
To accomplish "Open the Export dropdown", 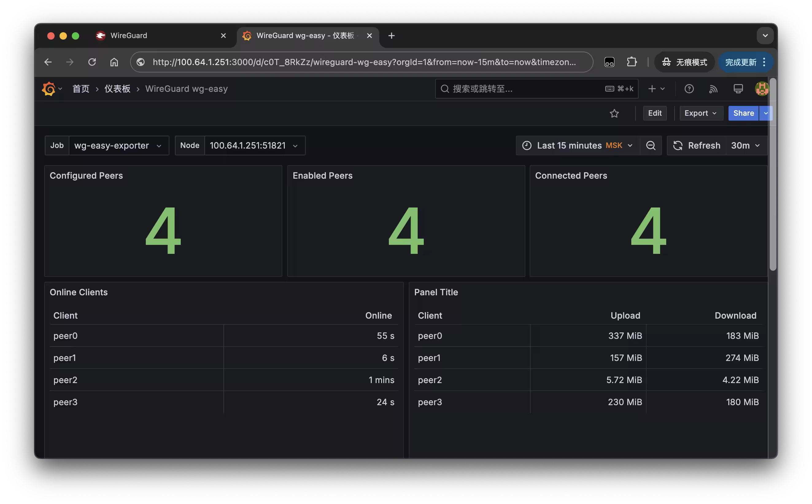I will pyautogui.click(x=701, y=113).
